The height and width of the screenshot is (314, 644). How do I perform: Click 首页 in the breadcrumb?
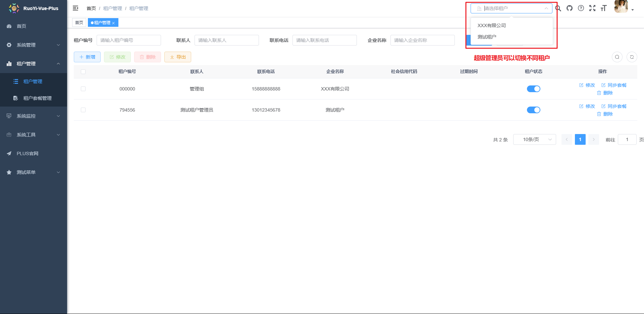91,8
